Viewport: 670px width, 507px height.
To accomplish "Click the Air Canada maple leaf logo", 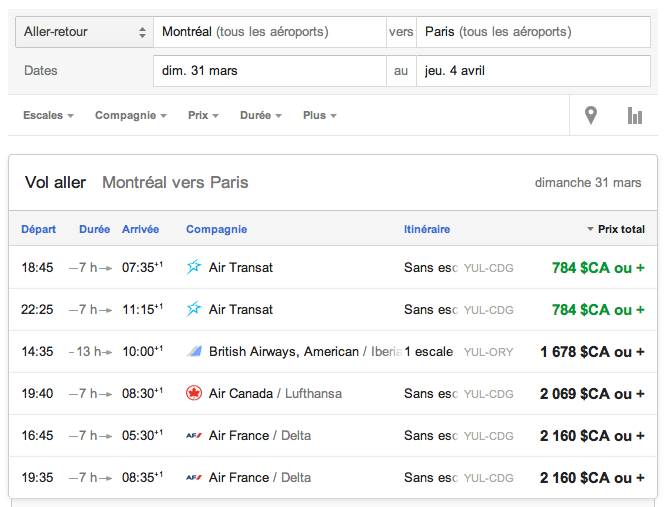I will pos(194,393).
